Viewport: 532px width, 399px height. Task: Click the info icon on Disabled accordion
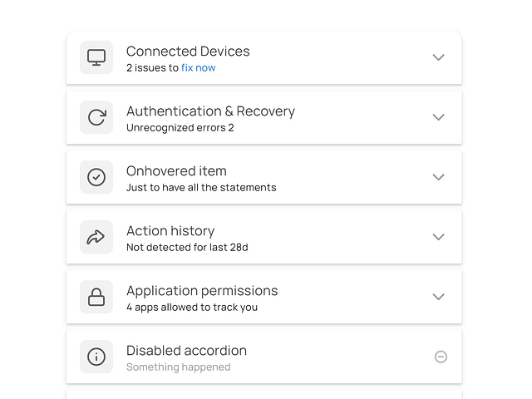pyautogui.click(x=96, y=357)
